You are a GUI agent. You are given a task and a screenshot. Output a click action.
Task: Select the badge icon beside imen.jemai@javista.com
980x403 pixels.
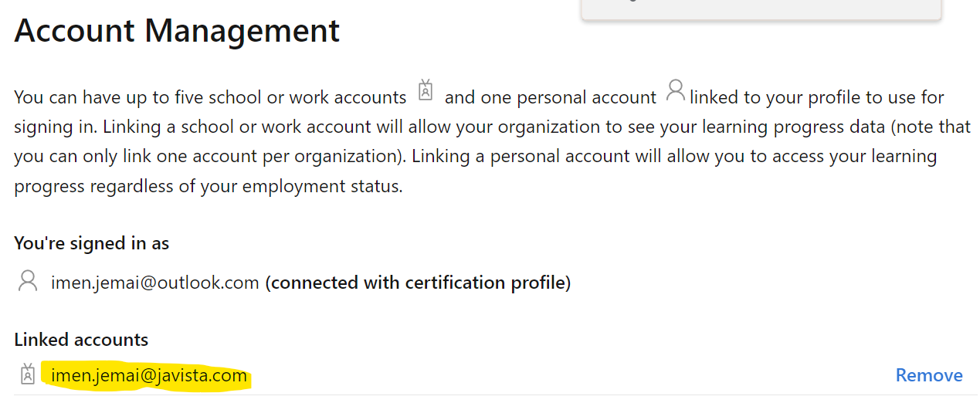pyautogui.click(x=28, y=374)
